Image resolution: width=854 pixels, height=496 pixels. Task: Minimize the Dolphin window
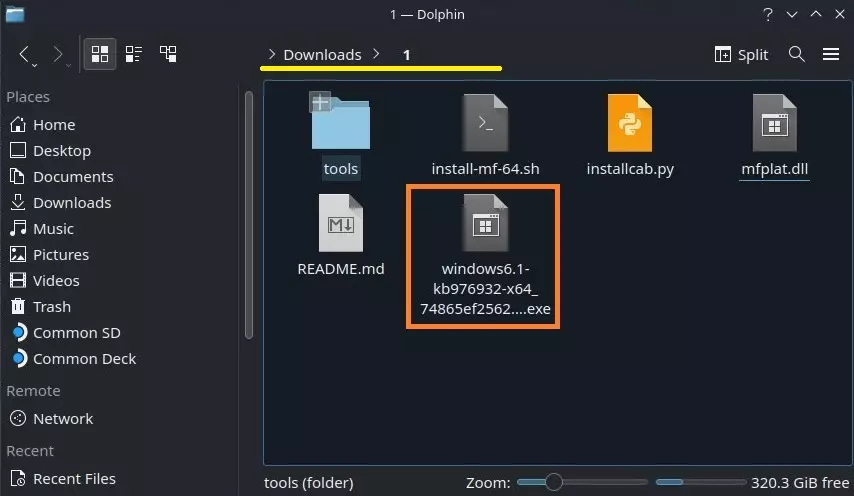click(792, 14)
